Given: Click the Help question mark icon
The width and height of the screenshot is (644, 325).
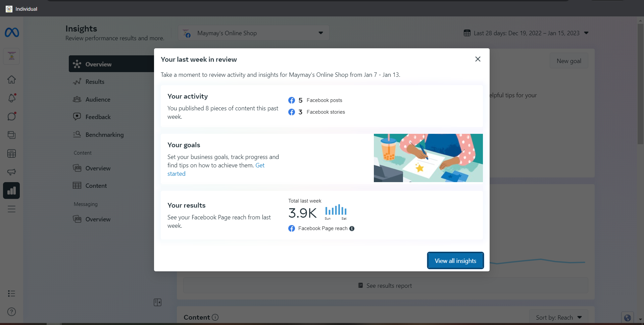Looking at the screenshot, I should point(12,312).
